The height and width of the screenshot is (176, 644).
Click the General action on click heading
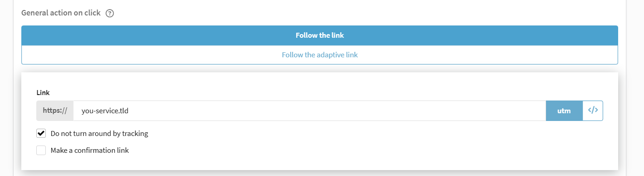[x=61, y=13]
